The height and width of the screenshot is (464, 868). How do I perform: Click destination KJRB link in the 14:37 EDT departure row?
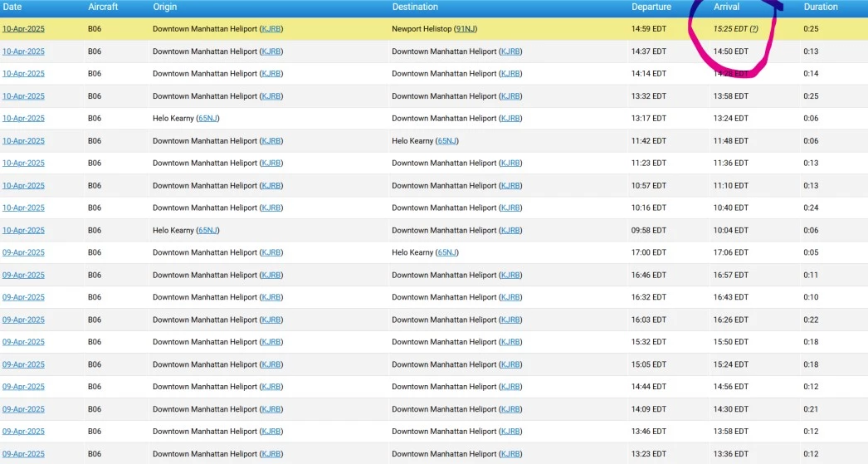(x=510, y=51)
